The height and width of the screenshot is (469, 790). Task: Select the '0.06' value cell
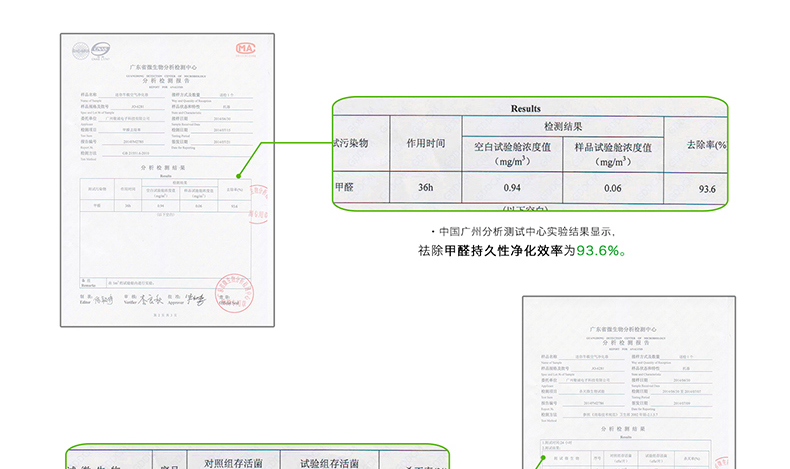tap(613, 188)
